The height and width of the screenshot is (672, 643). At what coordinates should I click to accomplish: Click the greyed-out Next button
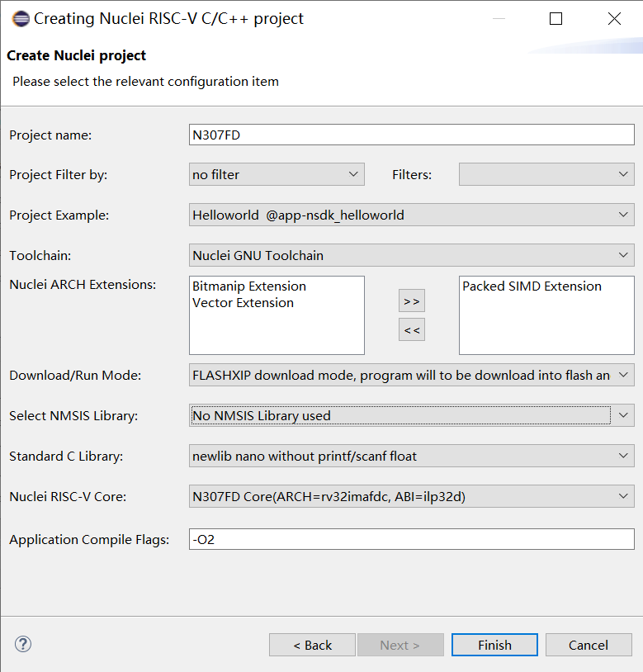coord(400,645)
